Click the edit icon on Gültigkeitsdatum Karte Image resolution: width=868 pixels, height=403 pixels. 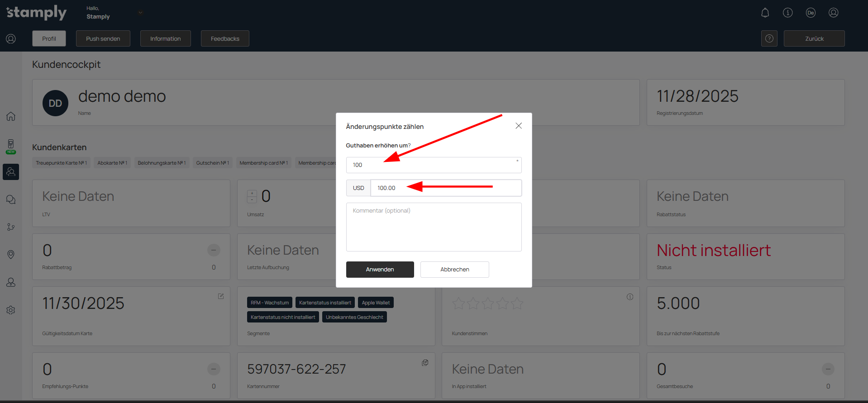[x=221, y=296]
